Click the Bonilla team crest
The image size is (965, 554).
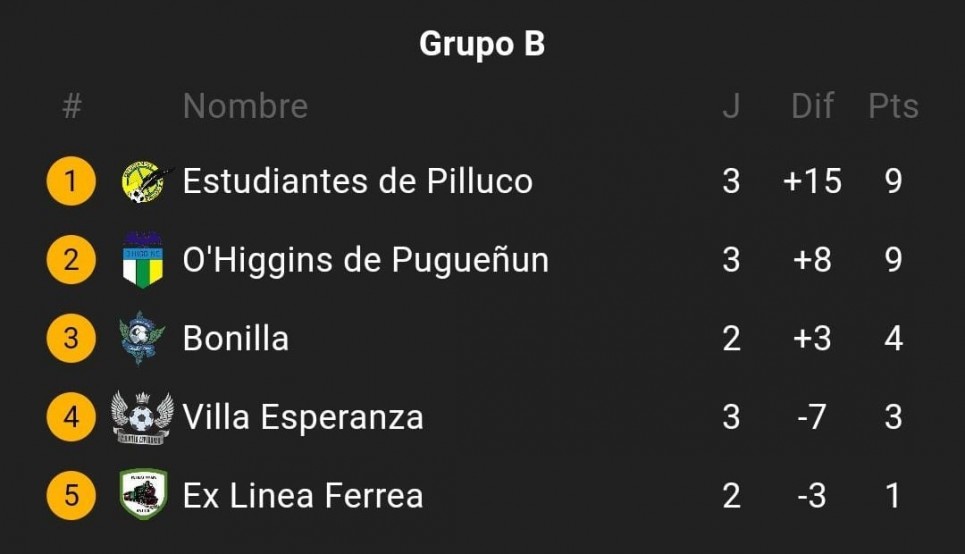[142, 338]
